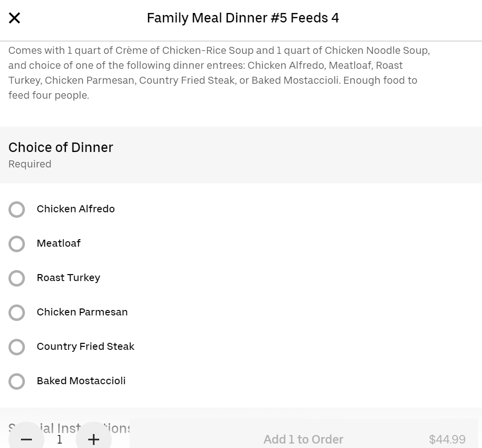Increase quantity with the plus button
The height and width of the screenshot is (448, 482).
94,439
